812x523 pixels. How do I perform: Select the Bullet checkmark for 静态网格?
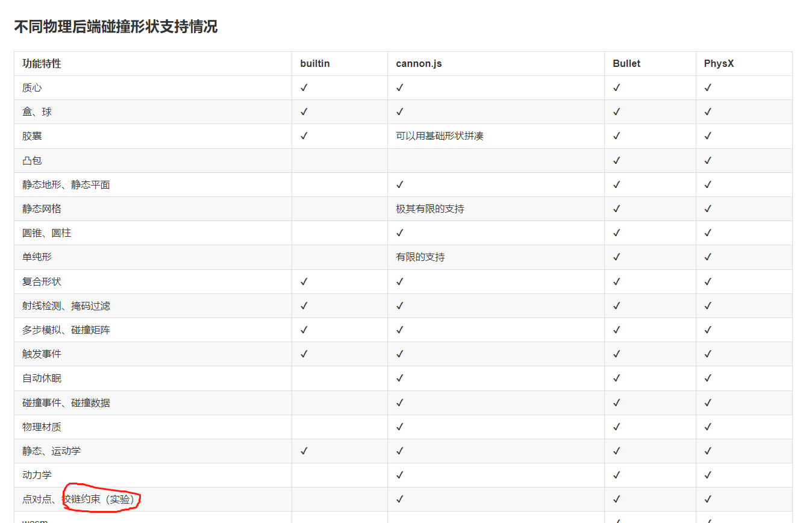point(617,209)
